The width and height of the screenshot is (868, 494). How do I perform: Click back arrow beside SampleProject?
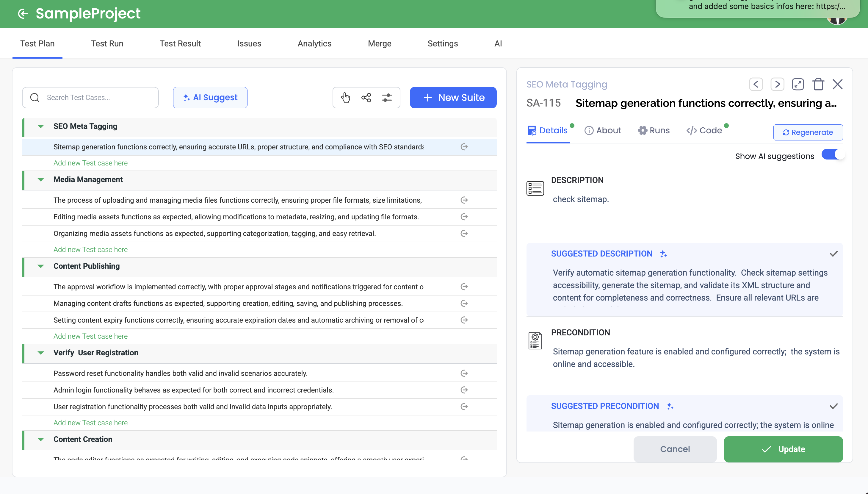(x=23, y=14)
